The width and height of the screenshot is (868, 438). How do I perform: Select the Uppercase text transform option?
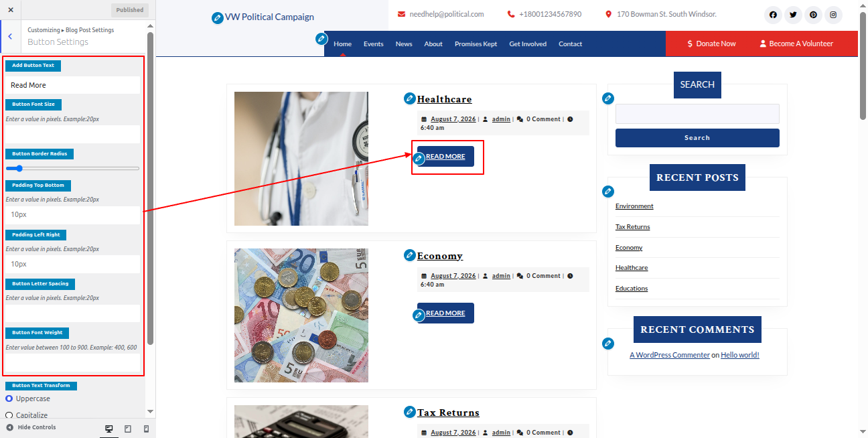pyautogui.click(x=9, y=398)
